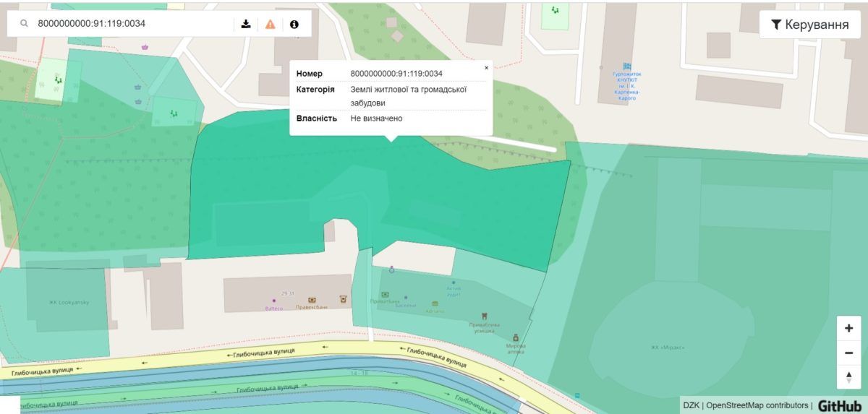Open OpenStreetMap contributors attribution link
The width and height of the screenshot is (868, 414).
(757, 405)
